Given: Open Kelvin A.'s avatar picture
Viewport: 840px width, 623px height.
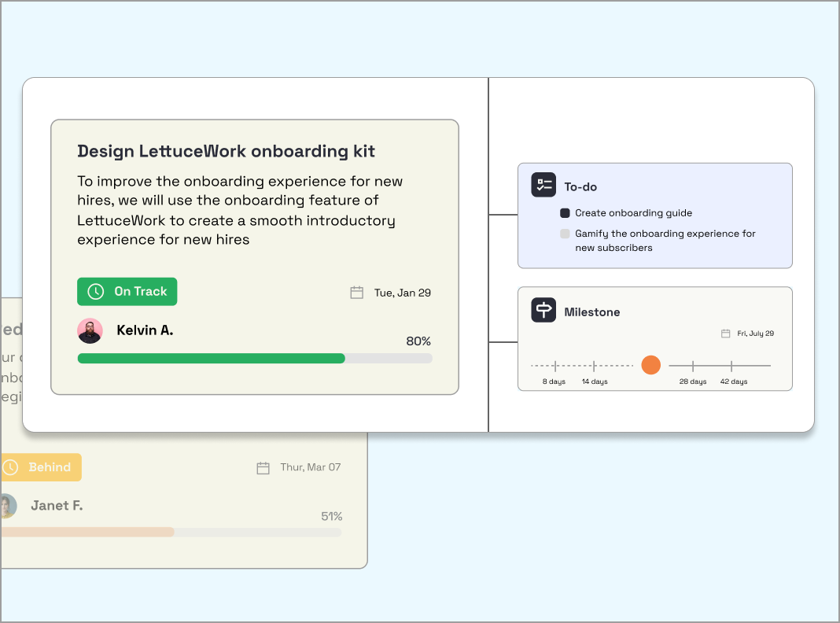Looking at the screenshot, I should (x=90, y=330).
